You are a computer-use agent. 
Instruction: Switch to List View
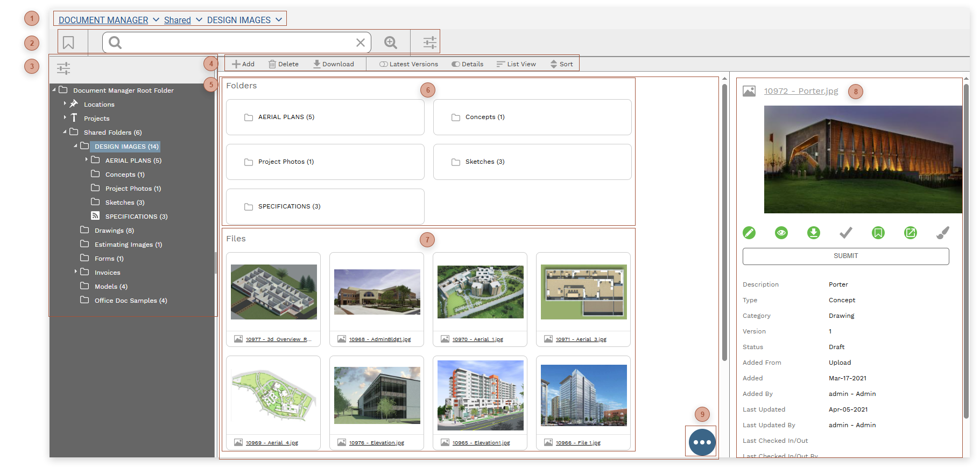coord(516,64)
